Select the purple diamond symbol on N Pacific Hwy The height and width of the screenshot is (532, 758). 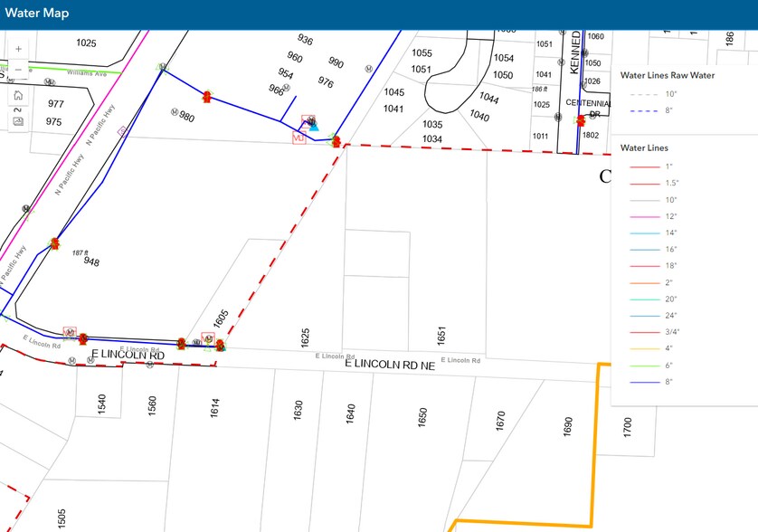click(x=122, y=130)
